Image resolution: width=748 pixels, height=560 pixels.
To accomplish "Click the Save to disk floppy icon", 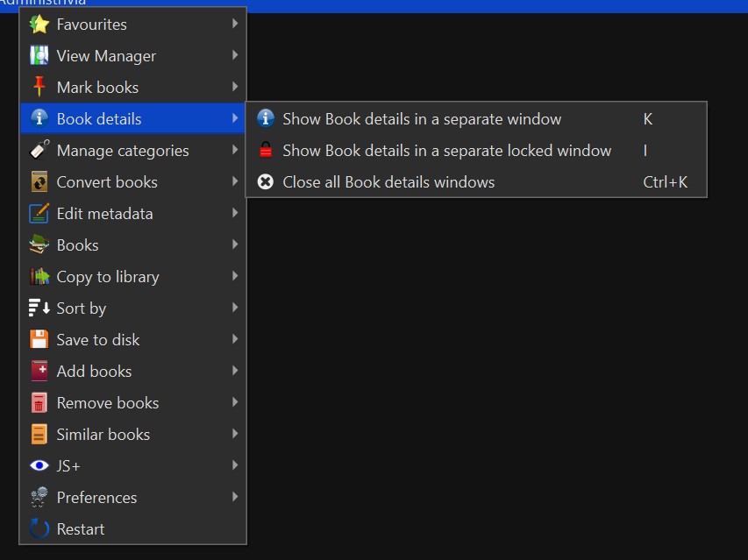I will [39, 340].
